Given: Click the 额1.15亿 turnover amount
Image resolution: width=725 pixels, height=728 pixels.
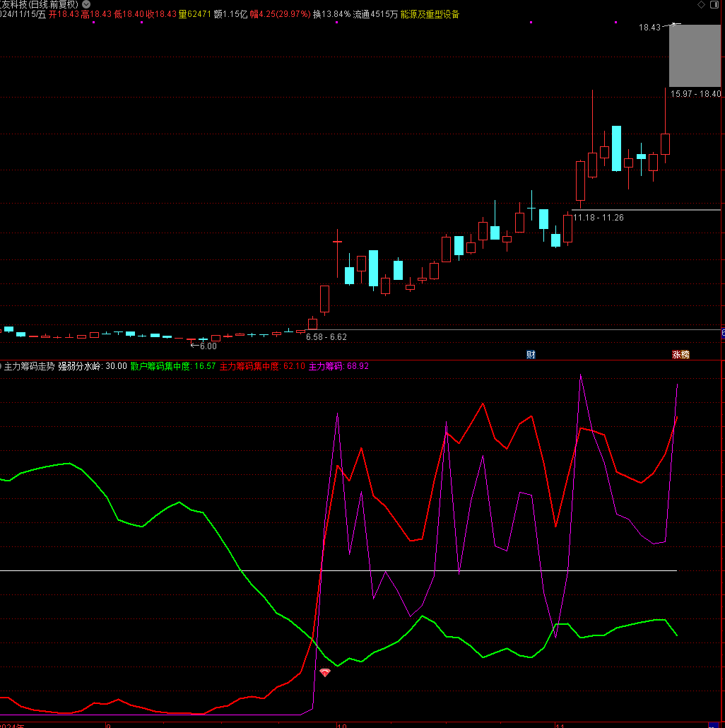Looking at the screenshot, I should (x=230, y=14).
